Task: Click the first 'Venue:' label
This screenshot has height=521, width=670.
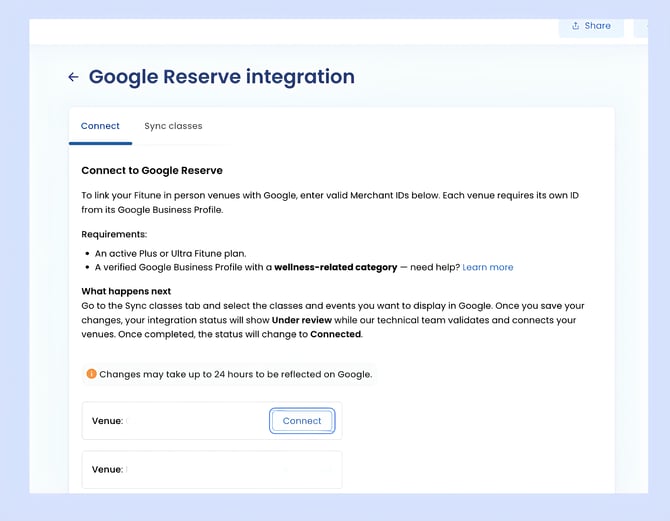Action: pos(107,421)
